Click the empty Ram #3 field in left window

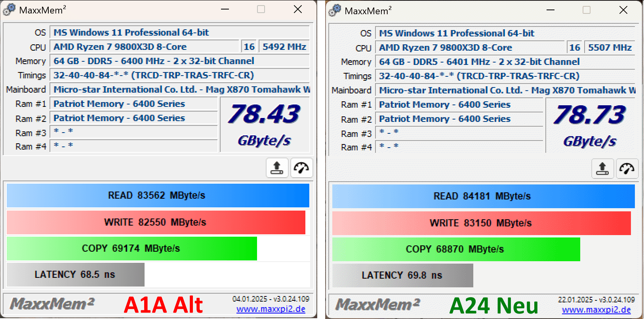coord(134,132)
